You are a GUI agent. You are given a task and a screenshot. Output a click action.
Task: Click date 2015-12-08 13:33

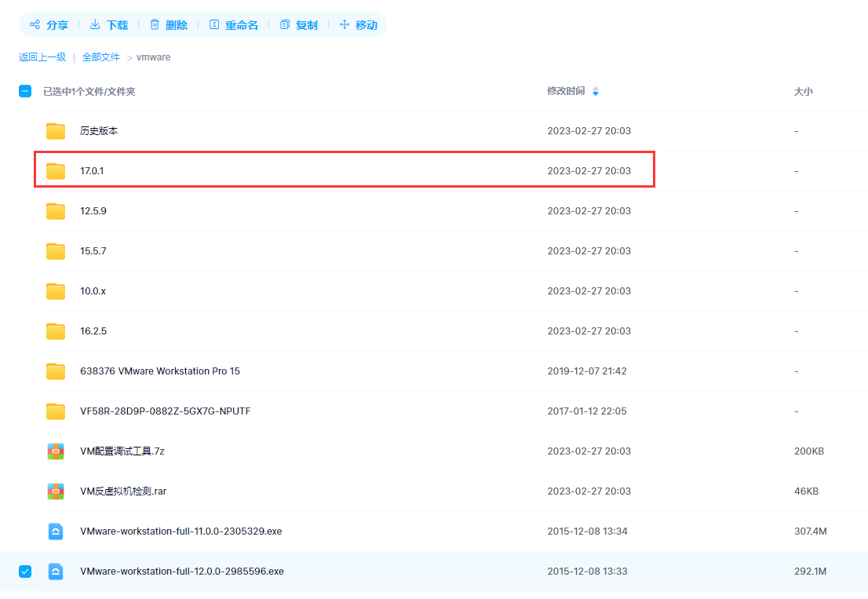pos(587,572)
